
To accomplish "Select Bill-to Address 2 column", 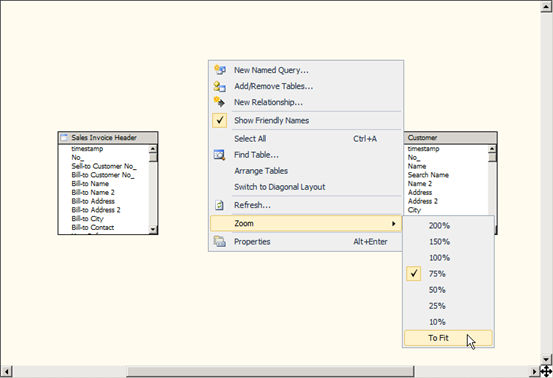I will click(x=96, y=210).
